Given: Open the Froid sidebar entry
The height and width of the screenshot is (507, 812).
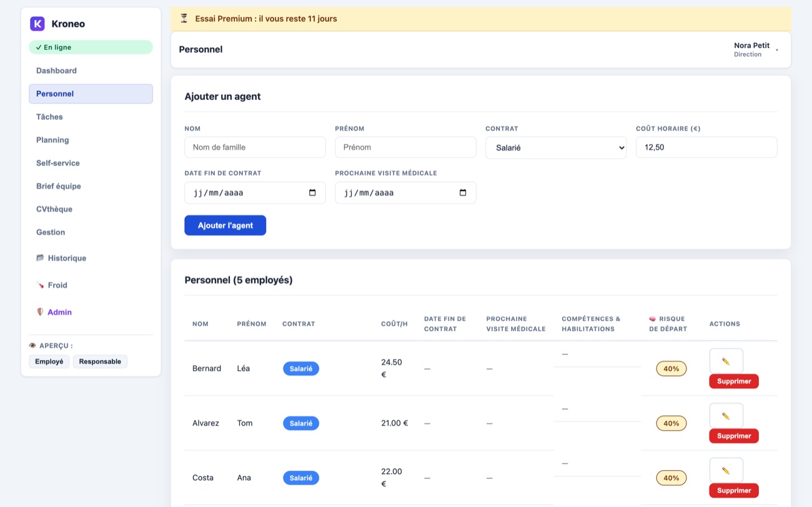Looking at the screenshot, I should click(x=91, y=285).
